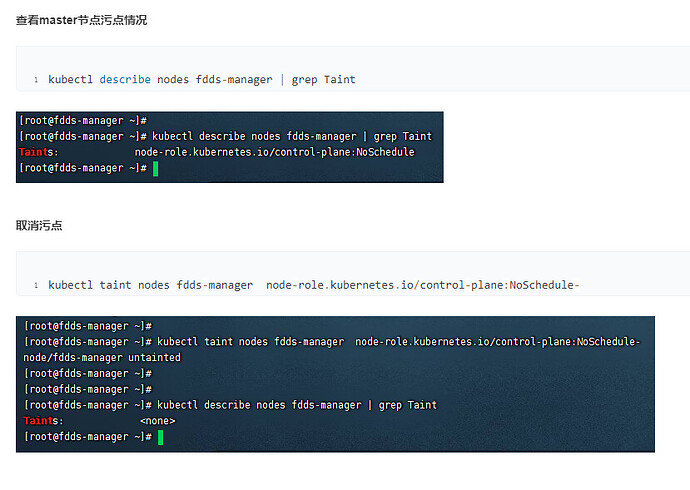This screenshot has height=490, width=690.
Task: Click "node/fdds-manager untainted" output line
Action: [x=102, y=357]
